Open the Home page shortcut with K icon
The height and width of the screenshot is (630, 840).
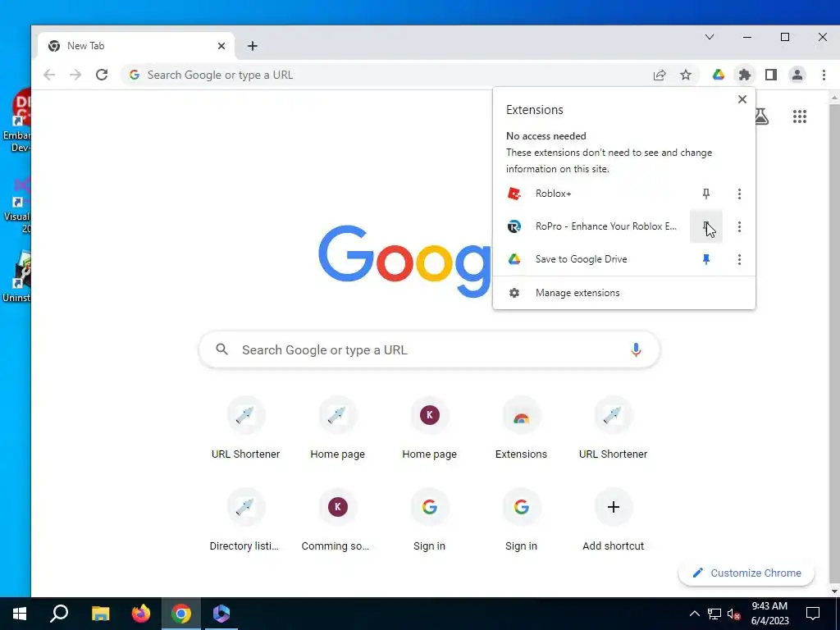[x=430, y=430]
